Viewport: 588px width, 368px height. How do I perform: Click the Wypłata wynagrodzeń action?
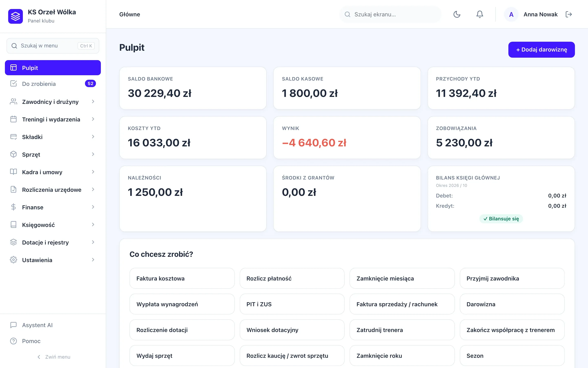coord(182,304)
